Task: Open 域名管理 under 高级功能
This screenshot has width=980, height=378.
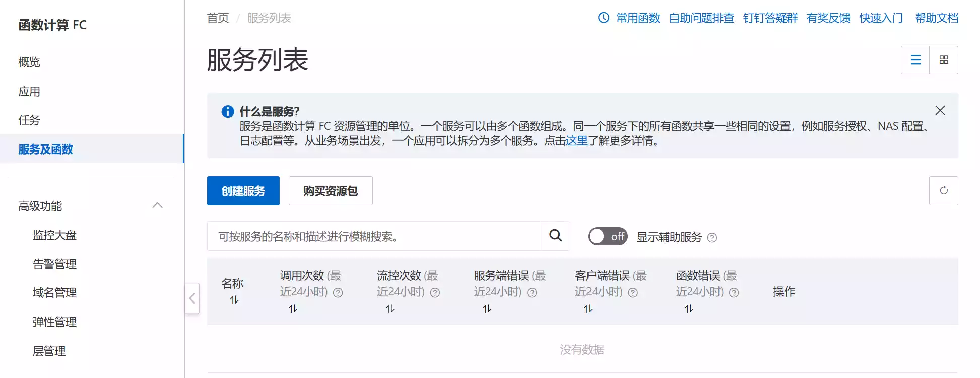Action: point(54,293)
